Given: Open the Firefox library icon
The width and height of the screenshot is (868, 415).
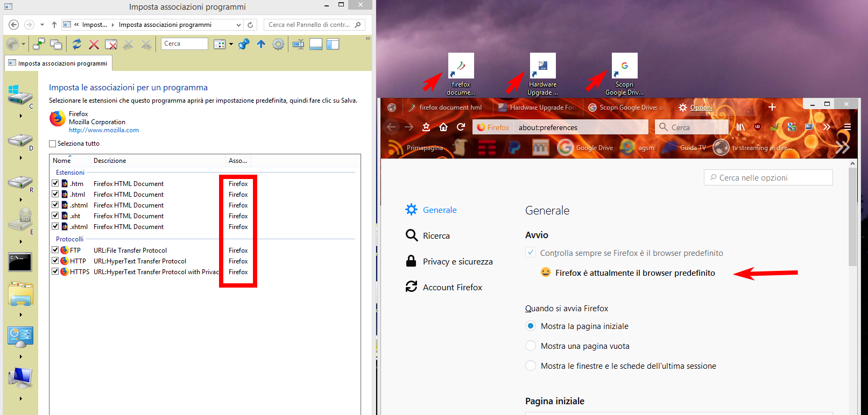Looking at the screenshot, I should 740,127.
